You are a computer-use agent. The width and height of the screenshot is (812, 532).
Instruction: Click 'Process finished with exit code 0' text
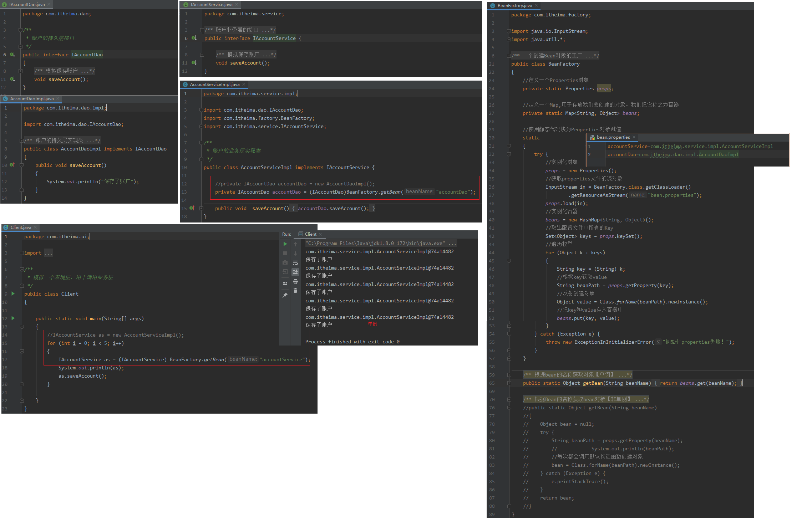(x=352, y=342)
